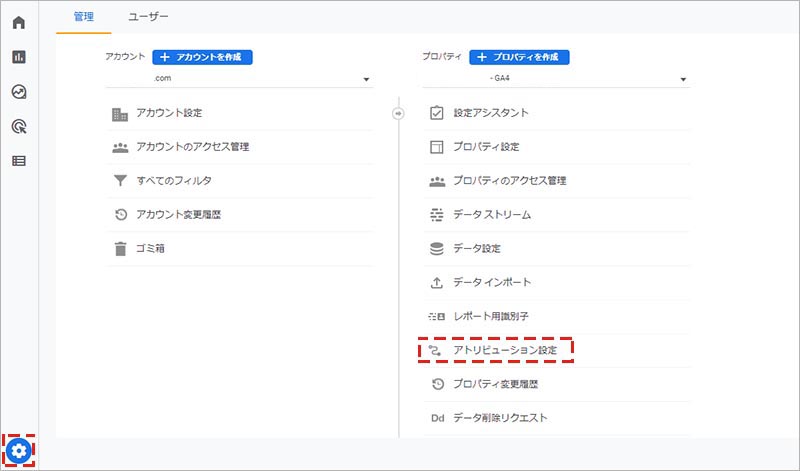
Task: Open データ削除リクエスト
Action: (500, 417)
